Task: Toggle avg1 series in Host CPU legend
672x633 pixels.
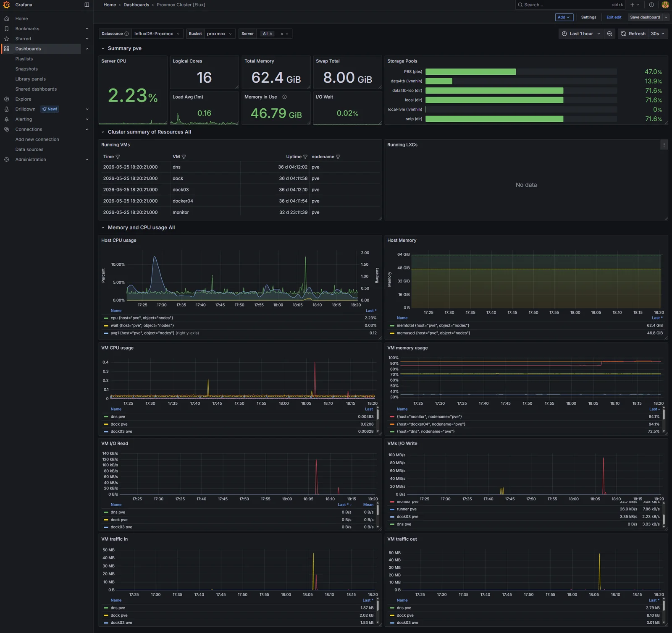Action: click(x=142, y=333)
